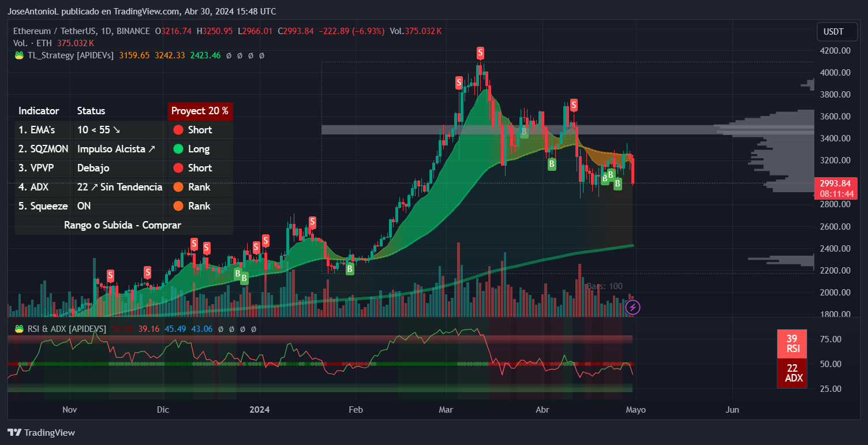Select the red Short dot in EMA's row
Viewport: 868px width, 445px height.
[x=178, y=130]
